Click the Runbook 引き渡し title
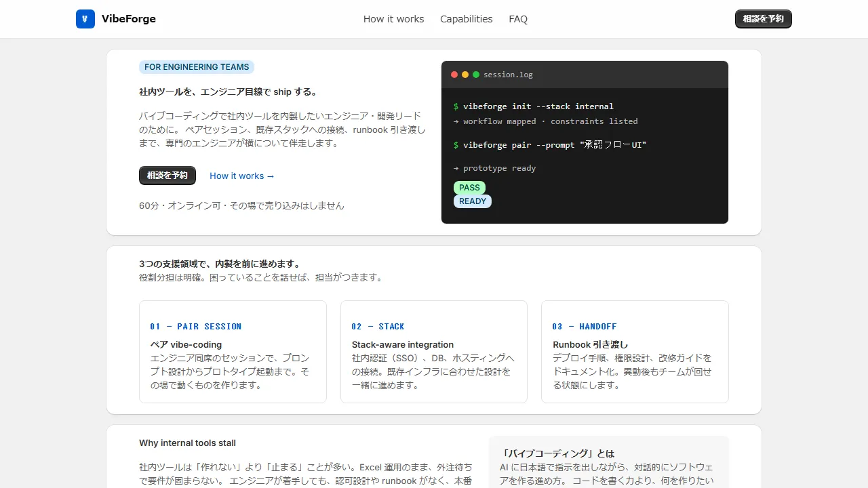The width and height of the screenshot is (868, 488). point(591,344)
